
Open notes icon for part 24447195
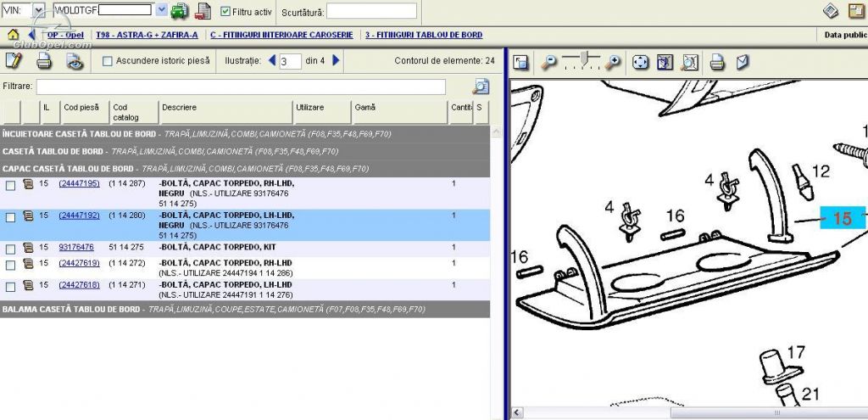[x=28, y=184]
